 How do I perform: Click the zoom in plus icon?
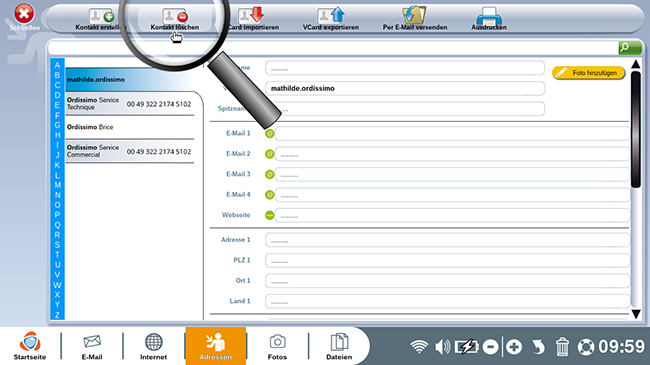pyautogui.click(x=514, y=347)
